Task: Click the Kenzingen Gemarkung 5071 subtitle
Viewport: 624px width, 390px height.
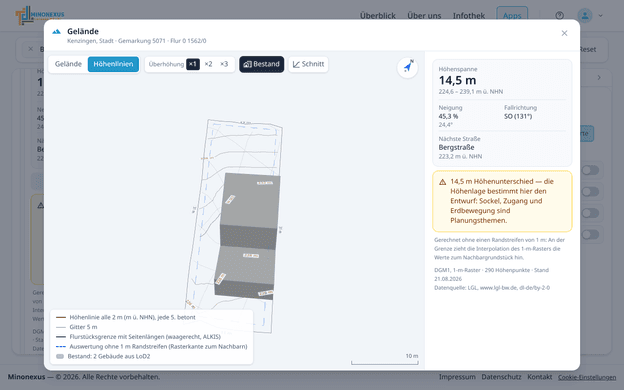Action: [x=136, y=41]
